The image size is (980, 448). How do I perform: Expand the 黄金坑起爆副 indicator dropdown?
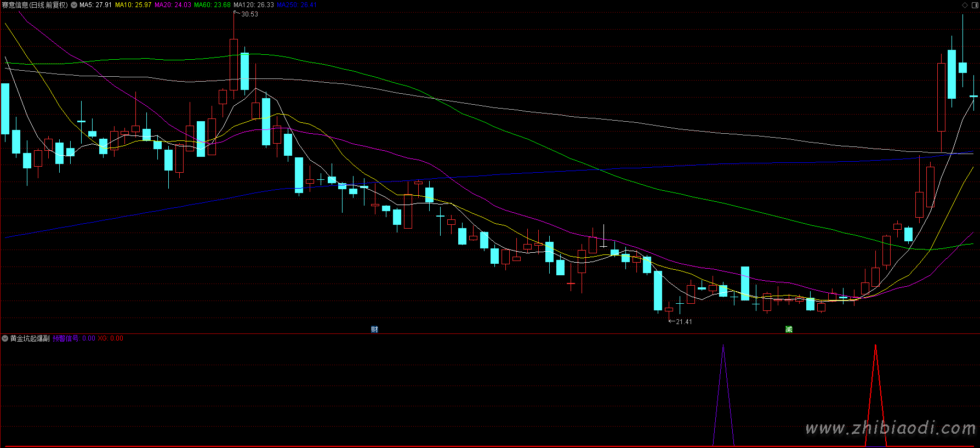[5, 338]
